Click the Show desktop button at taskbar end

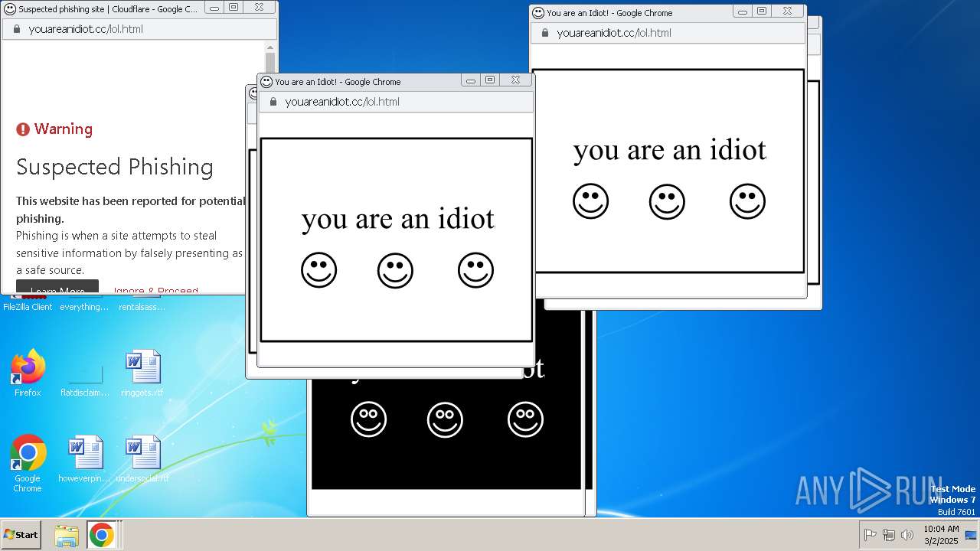coord(971,535)
